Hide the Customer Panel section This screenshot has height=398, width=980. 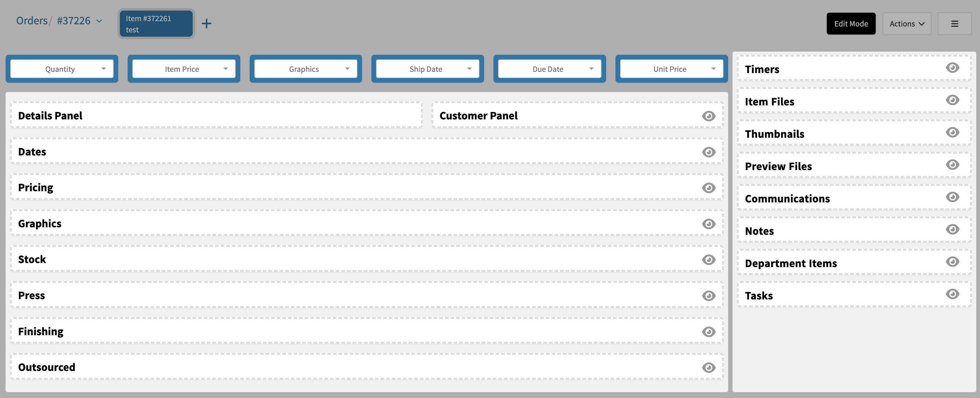708,116
